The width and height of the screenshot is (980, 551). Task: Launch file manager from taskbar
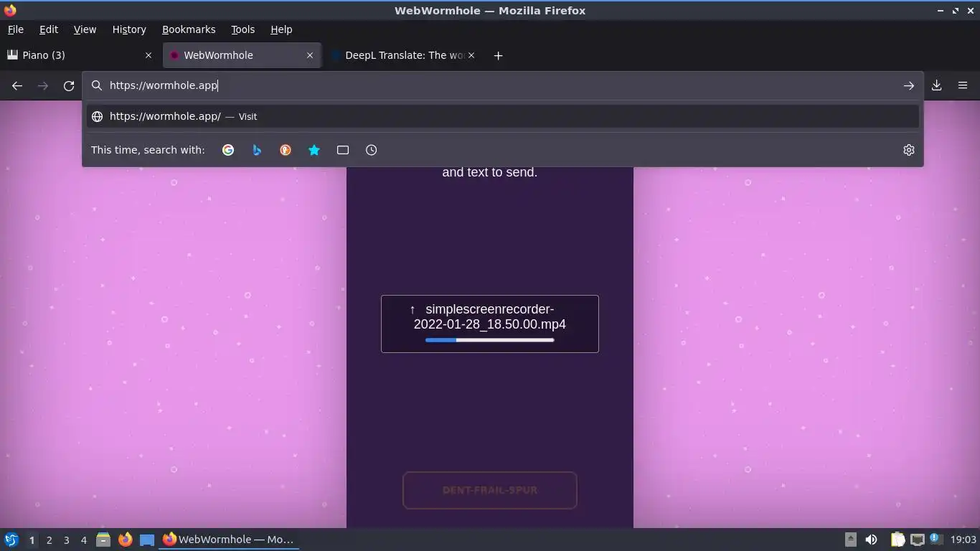coord(103,540)
